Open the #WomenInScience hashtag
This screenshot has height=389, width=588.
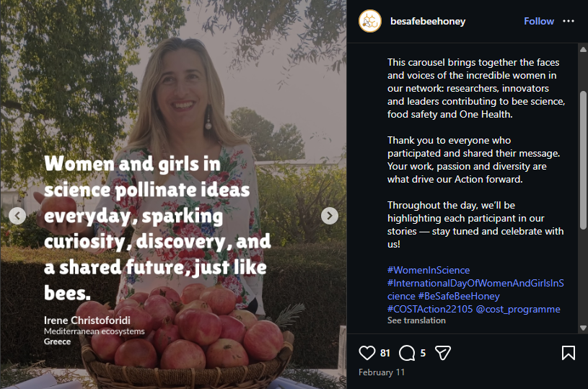[429, 270]
